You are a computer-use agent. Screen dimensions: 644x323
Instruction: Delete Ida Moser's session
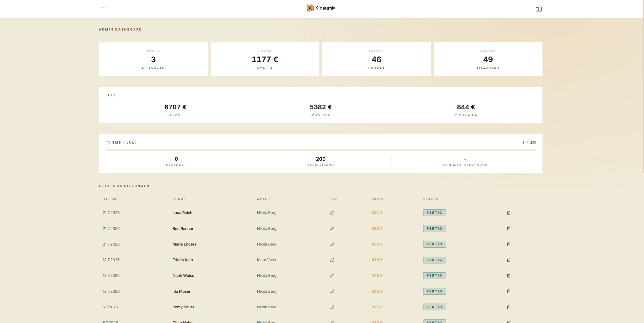509,291
